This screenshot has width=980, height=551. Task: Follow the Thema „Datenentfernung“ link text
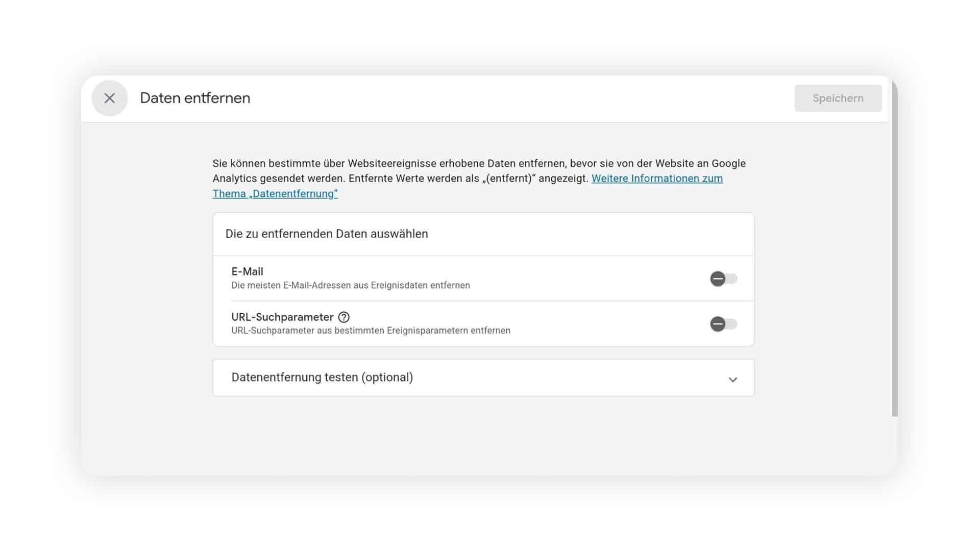pyautogui.click(x=275, y=194)
